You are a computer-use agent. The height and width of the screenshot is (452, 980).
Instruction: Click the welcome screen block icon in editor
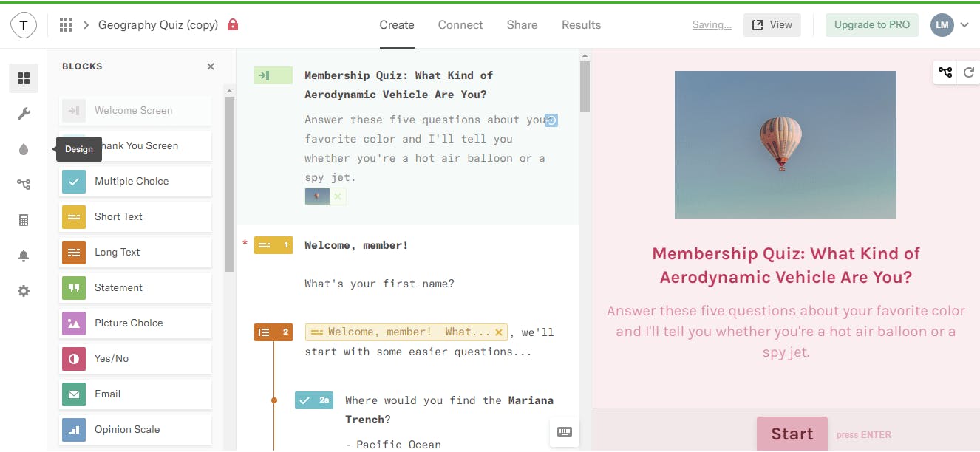[273, 75]
